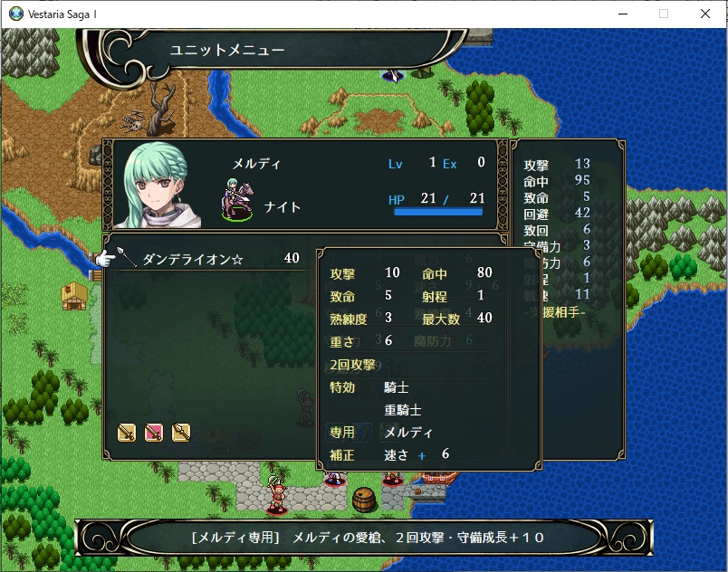Click the skeleton bones near the dead tree

pyautogui.click(x=134, y=121)
